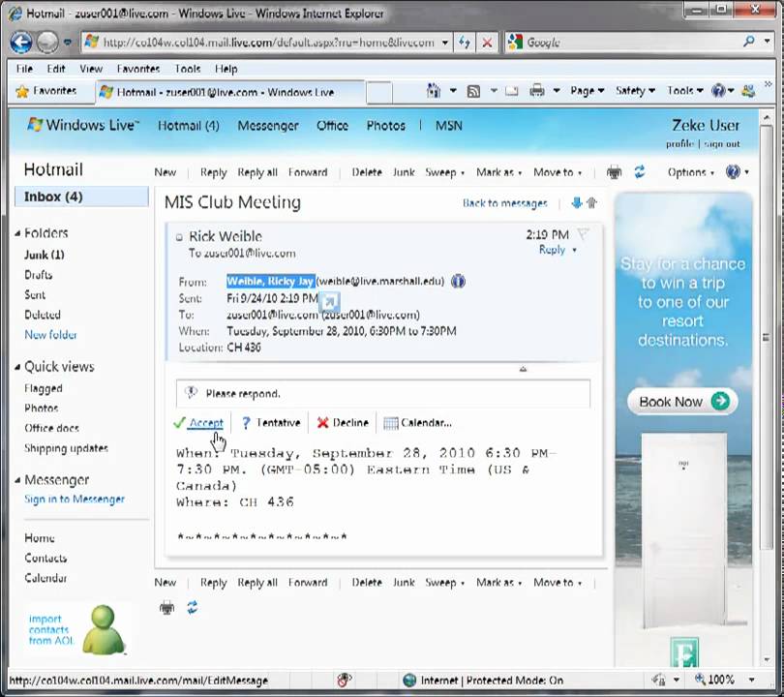Flag this message using the flag icon
Viewport: 784px width, 697px height.
[583, 234]
